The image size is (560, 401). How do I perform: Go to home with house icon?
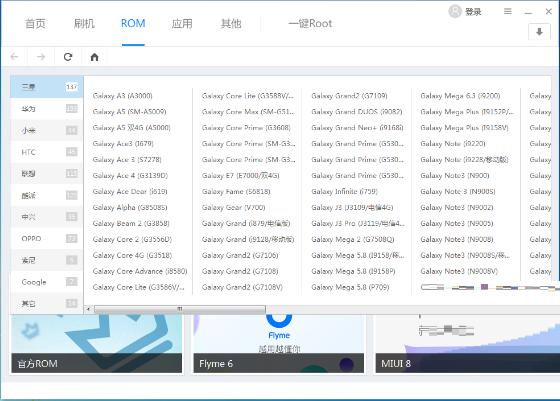[x=94, y=57]
